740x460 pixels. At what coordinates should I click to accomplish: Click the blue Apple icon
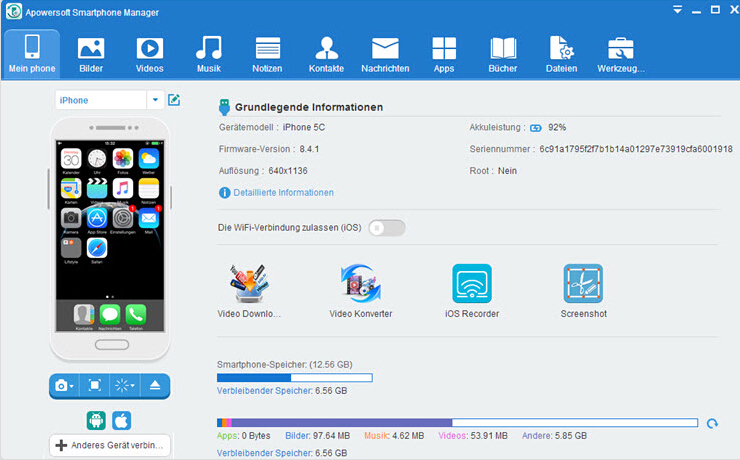pyautogui.click(x=122, y=420)
